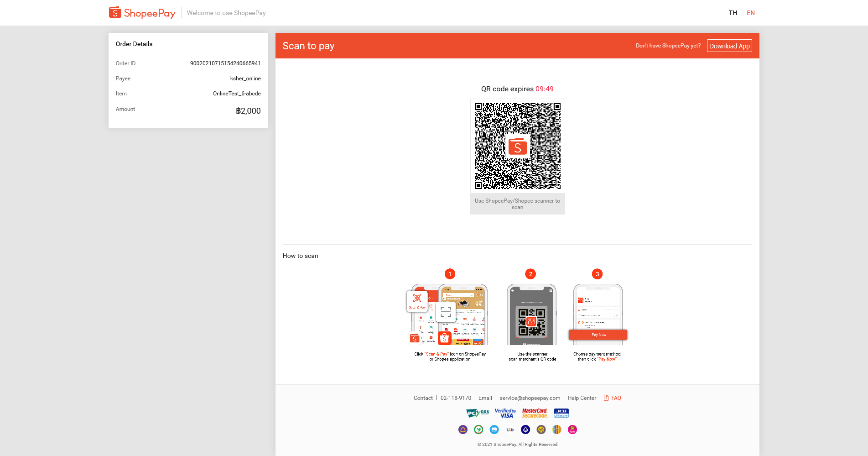Switch language to EN
868x456 pixels.
tap(751, 13)
